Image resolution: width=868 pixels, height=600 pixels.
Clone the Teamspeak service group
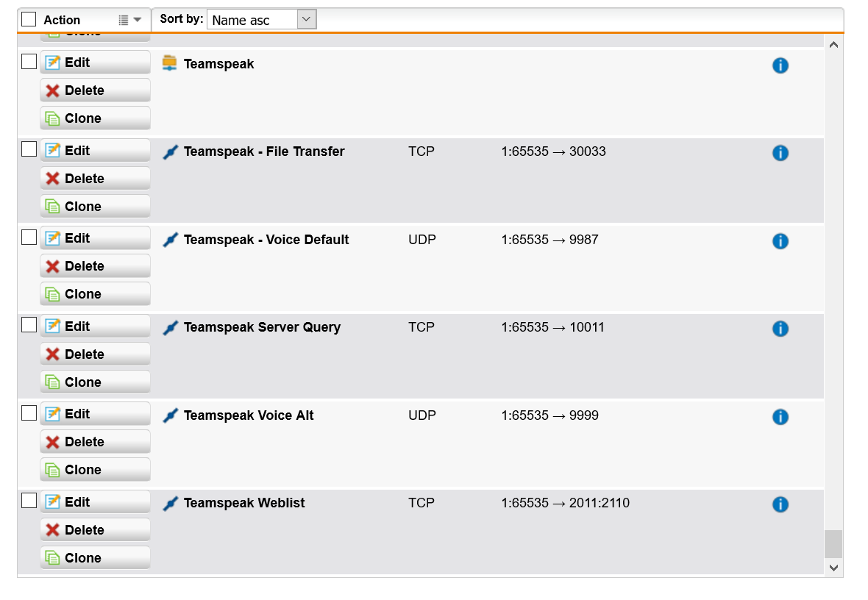pyautogui.click(x=95, y=118)
